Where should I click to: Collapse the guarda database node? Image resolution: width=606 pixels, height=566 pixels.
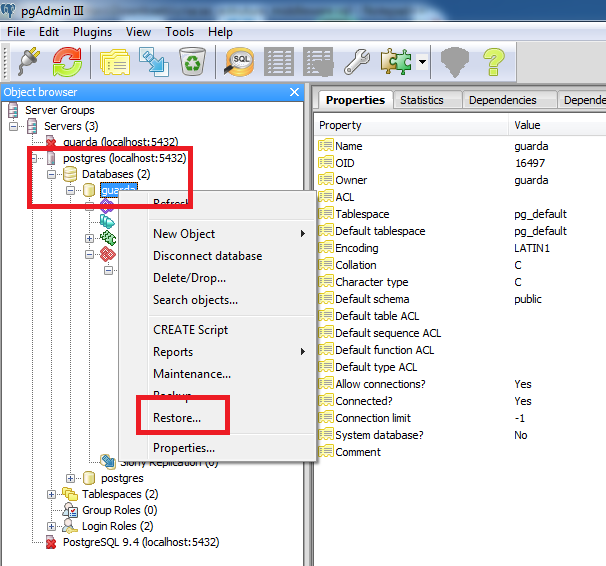point(70,190)
